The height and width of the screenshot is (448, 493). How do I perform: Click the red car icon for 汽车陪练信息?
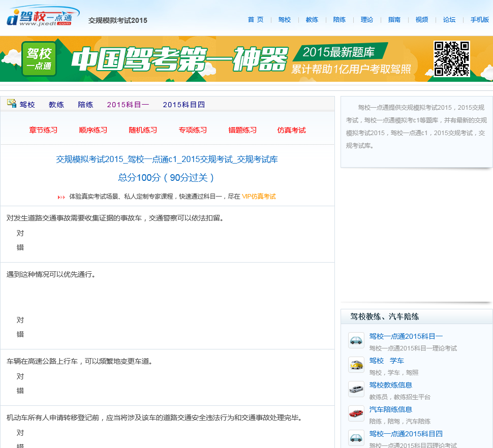(x=356, y=413)
